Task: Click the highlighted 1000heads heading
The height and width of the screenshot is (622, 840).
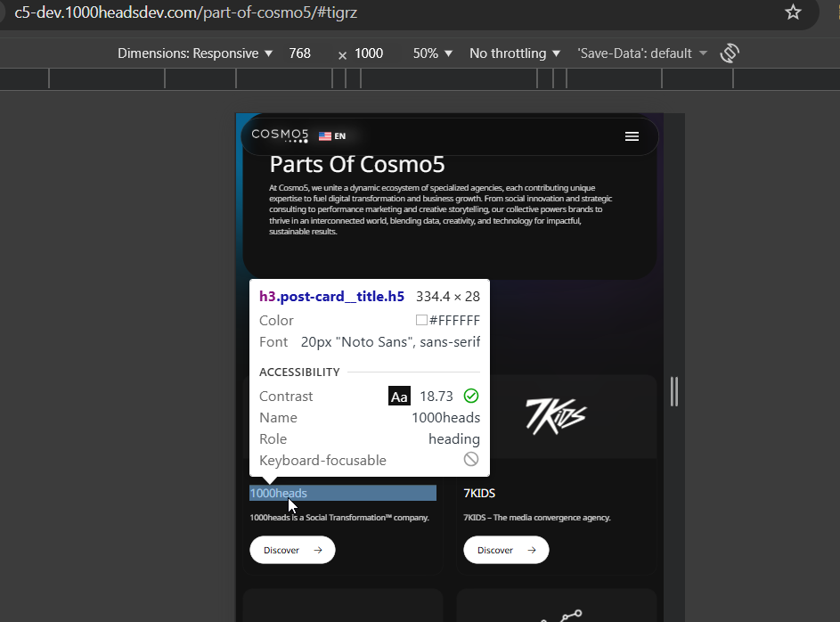Action: pos(343,493)
